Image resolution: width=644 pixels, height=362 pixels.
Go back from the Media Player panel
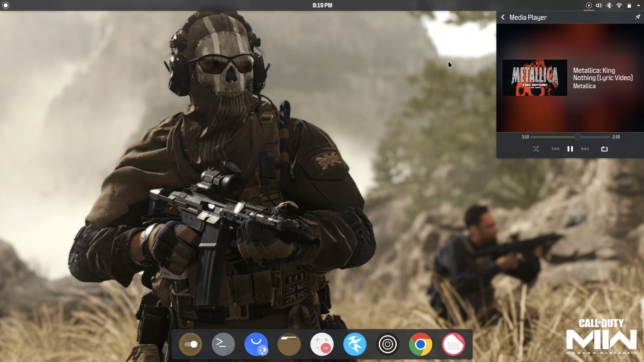[503, 17]
